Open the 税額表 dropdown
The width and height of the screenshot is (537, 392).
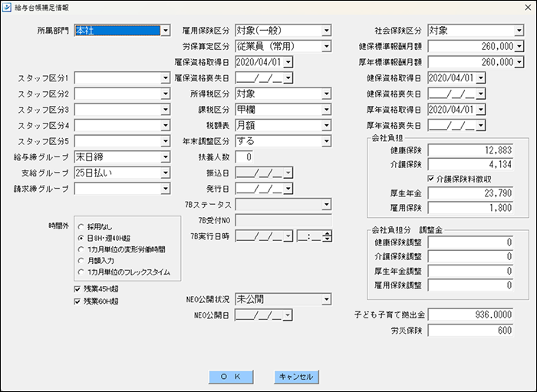[326, 125]
